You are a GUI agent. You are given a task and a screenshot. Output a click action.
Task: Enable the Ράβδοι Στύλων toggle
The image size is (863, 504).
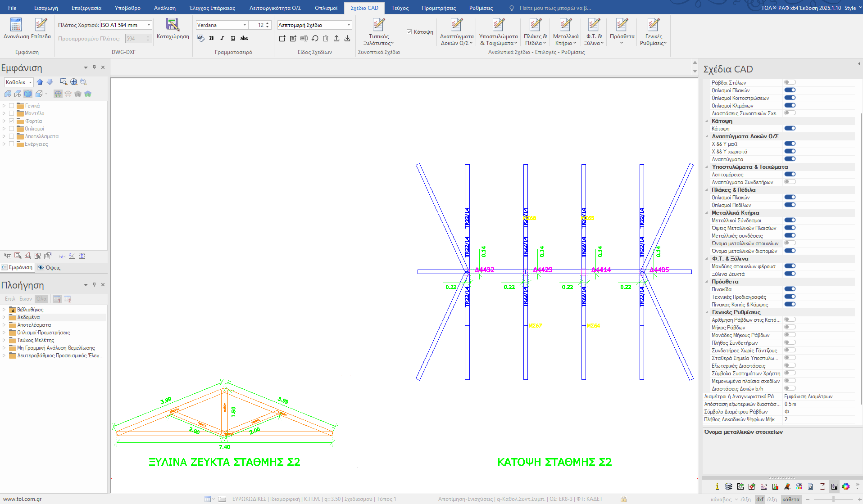click(790, 82)
